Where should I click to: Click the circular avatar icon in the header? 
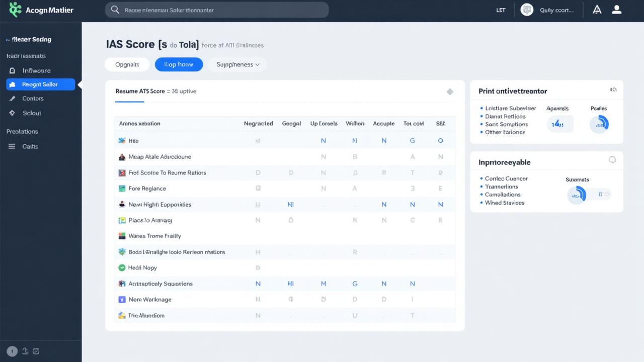526,10
